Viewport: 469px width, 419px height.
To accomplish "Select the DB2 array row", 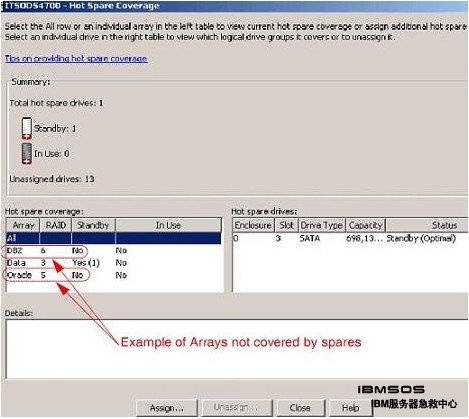I will tap(113, 250).
